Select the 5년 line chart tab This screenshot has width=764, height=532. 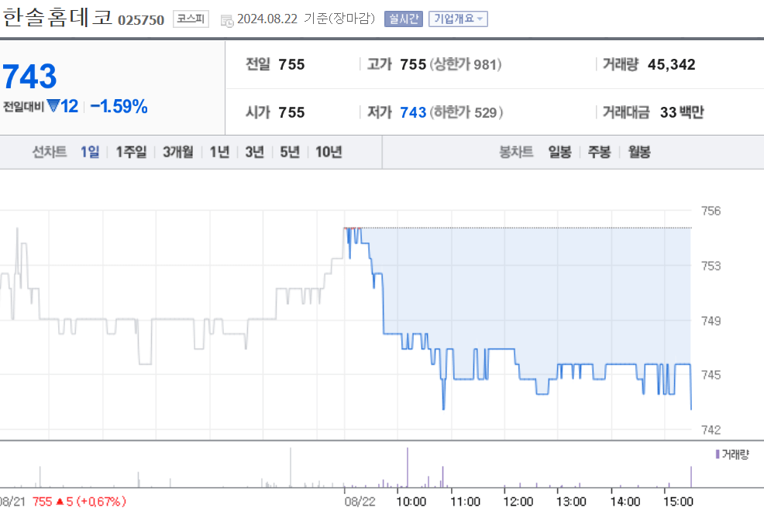tap(290, 152)
